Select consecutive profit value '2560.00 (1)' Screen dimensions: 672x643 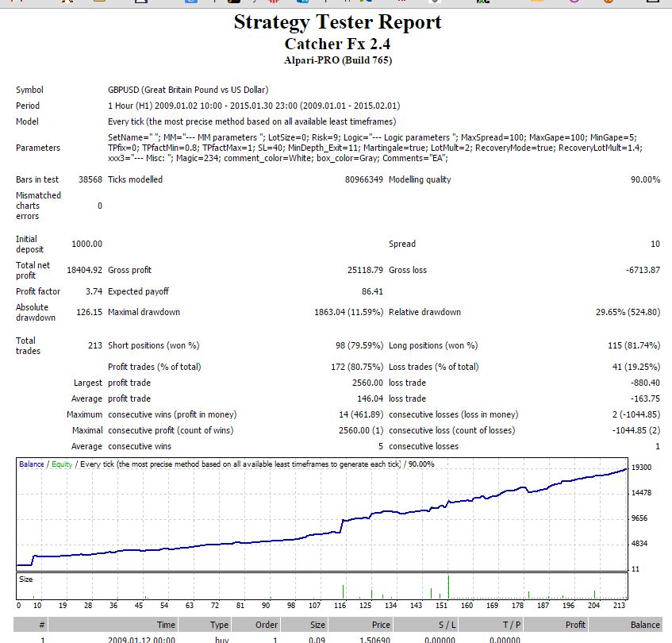click(x=361, y=430)
